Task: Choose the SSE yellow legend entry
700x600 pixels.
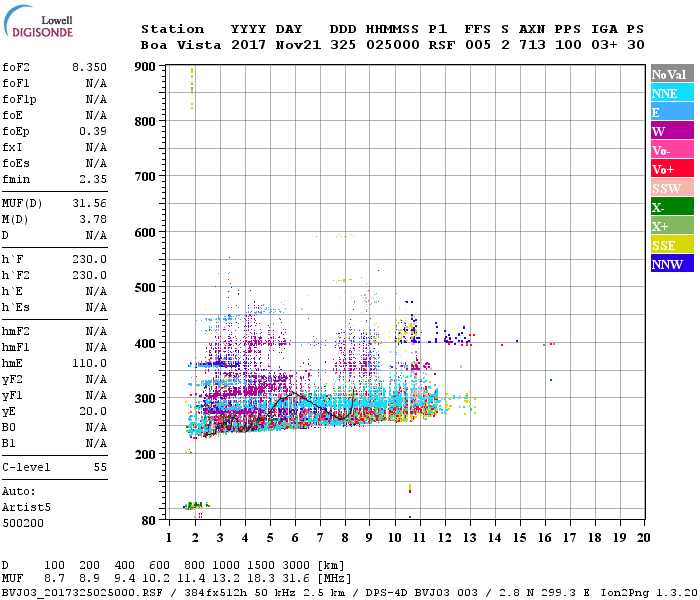Action: click(672, 245)
